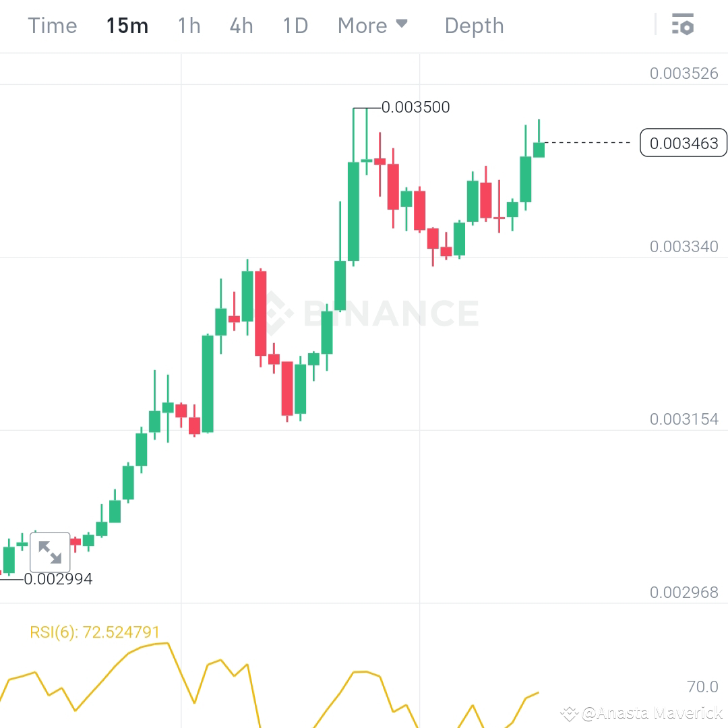The width and height of the screenshot is (728, 728).
Task: Switch to the 1h interval
Action: click(188, 25)
